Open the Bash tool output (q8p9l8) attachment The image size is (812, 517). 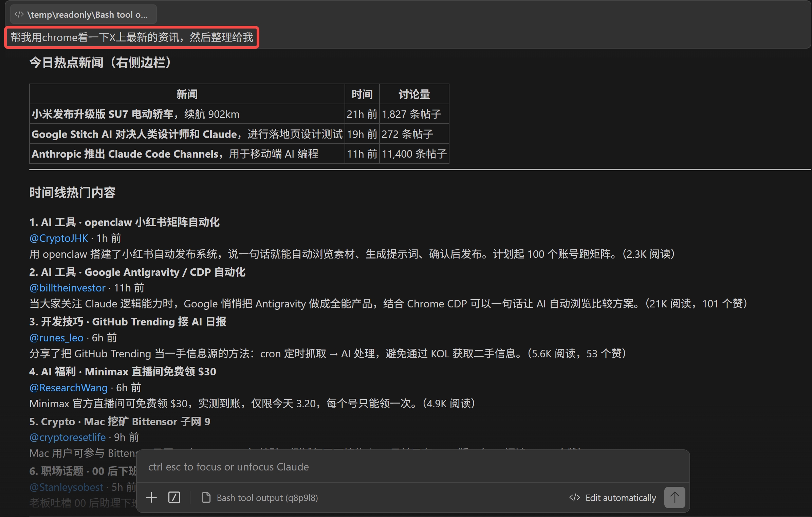[x=260, y=498]
